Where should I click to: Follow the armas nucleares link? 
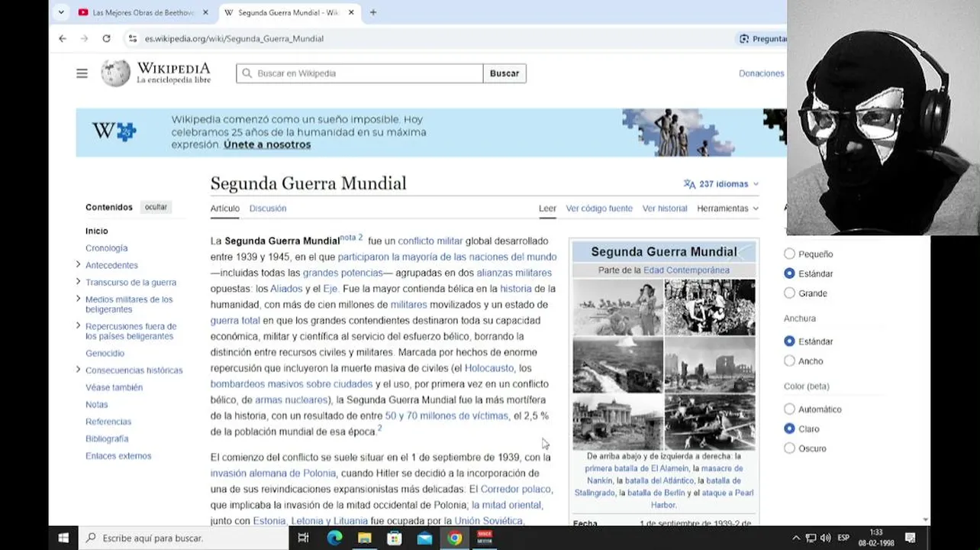pos(291,400)
